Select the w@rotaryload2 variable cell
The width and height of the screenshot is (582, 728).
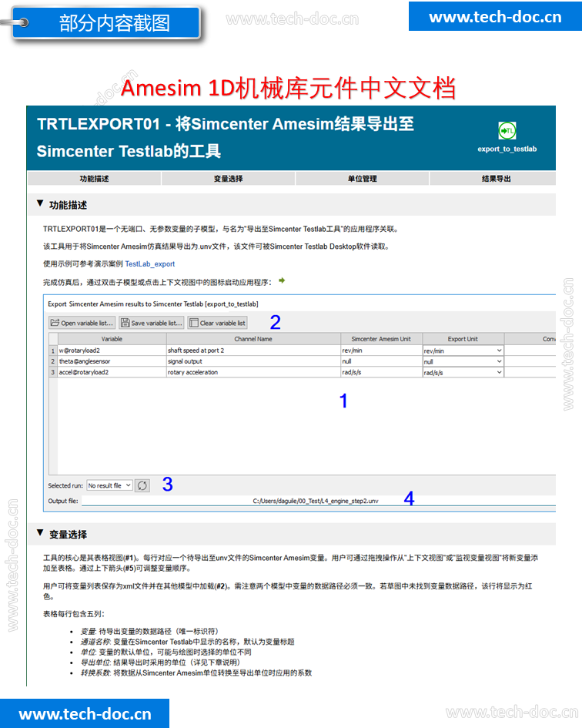pyautogui.click(x=112, y=351)
